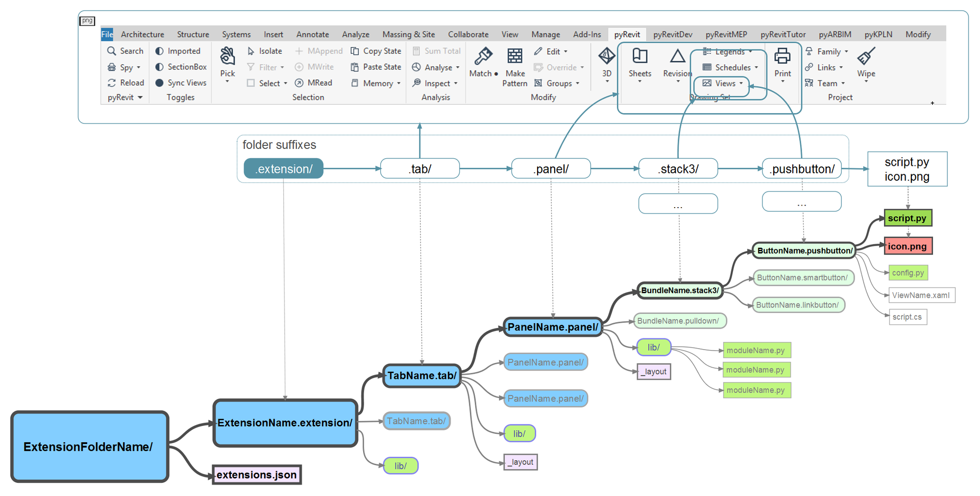Click the 3D view icon
Screen dimensions: 980x496
coord(607,57)
